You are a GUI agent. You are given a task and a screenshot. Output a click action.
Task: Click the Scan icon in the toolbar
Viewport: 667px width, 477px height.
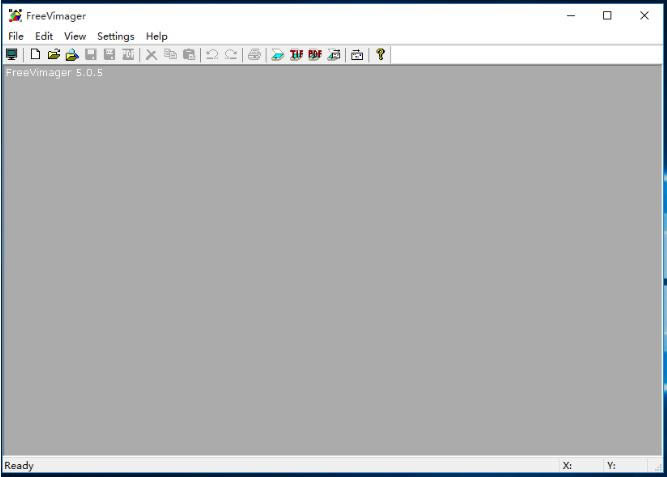pyautogui.click(x=277, y=54)
